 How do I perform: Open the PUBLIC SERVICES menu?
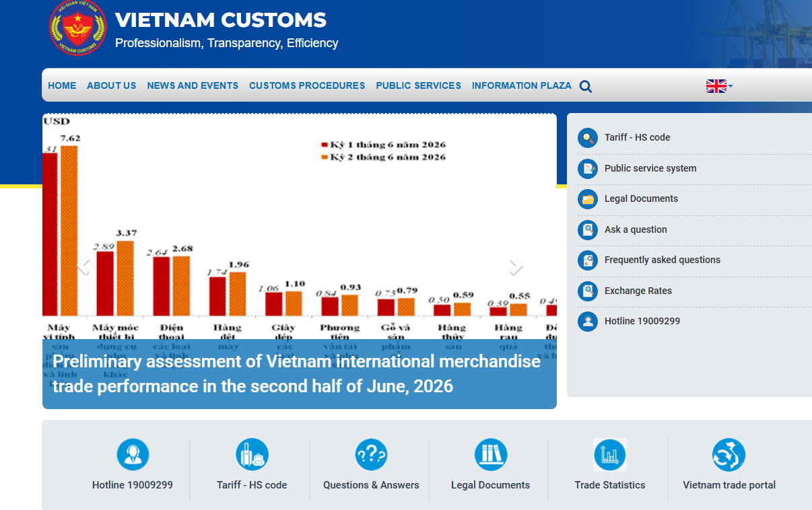coord(419,85)
